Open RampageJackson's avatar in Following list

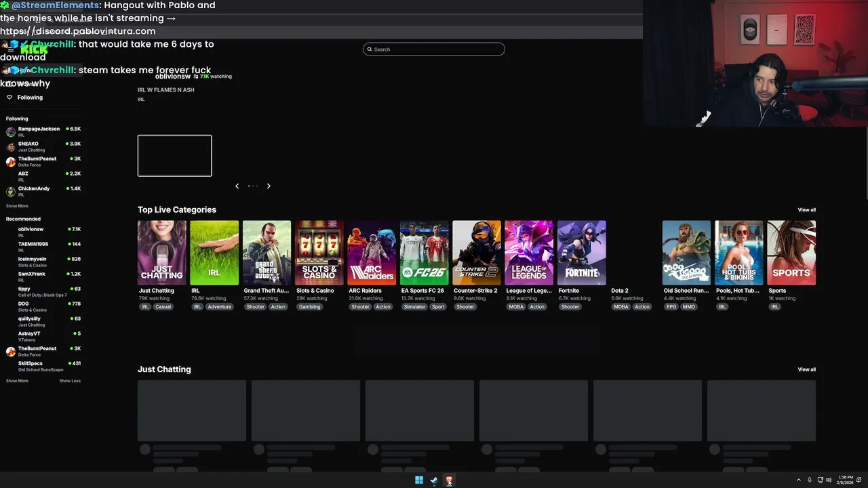click(x=11, y=131)
